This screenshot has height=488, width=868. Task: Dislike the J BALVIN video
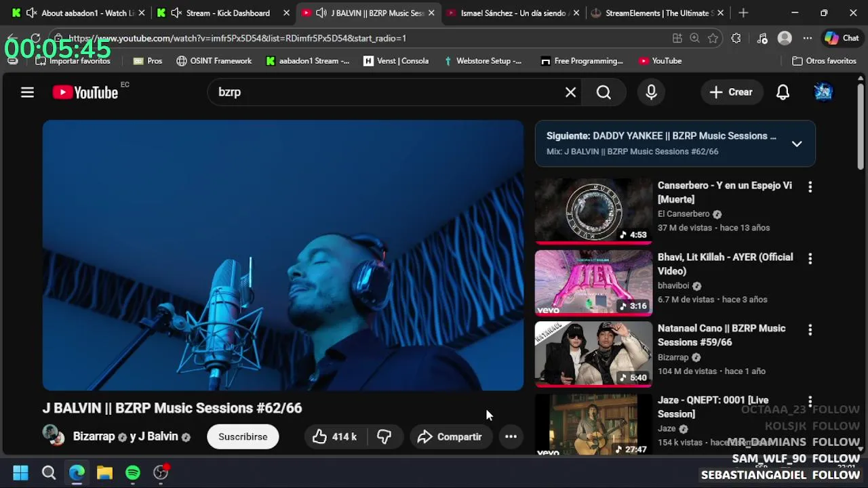384,436
